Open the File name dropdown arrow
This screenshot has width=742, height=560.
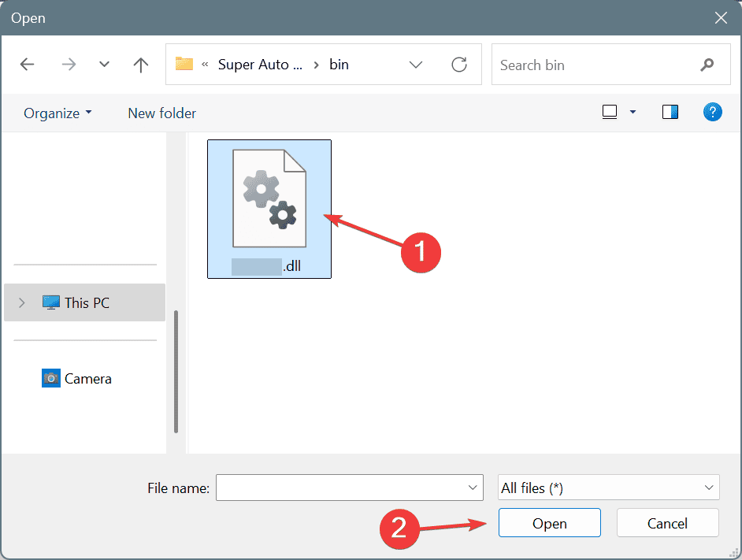[x=473, y=488]
